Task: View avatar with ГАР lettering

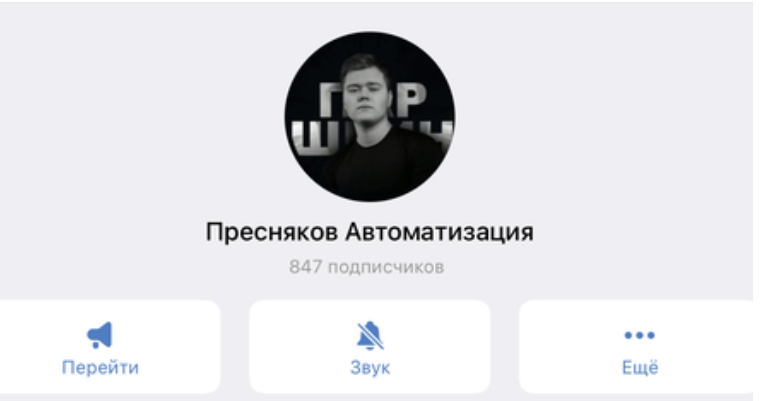Action: tap(370, 117)
